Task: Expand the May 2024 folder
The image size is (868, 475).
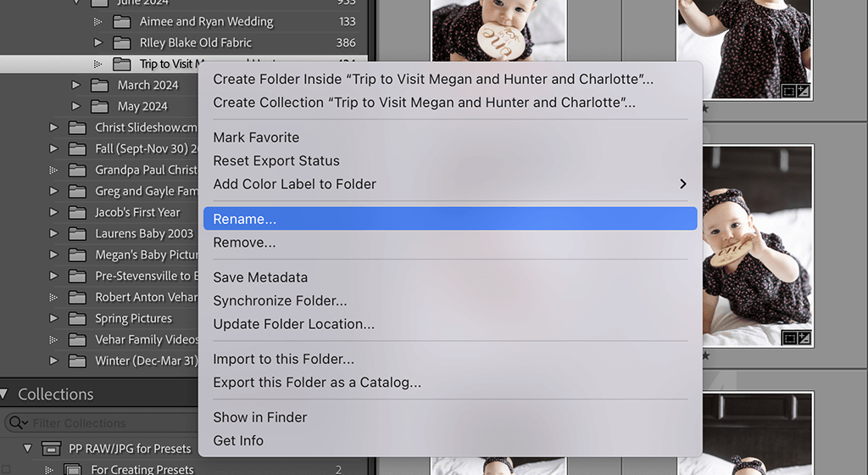Action: coord(75,106)
